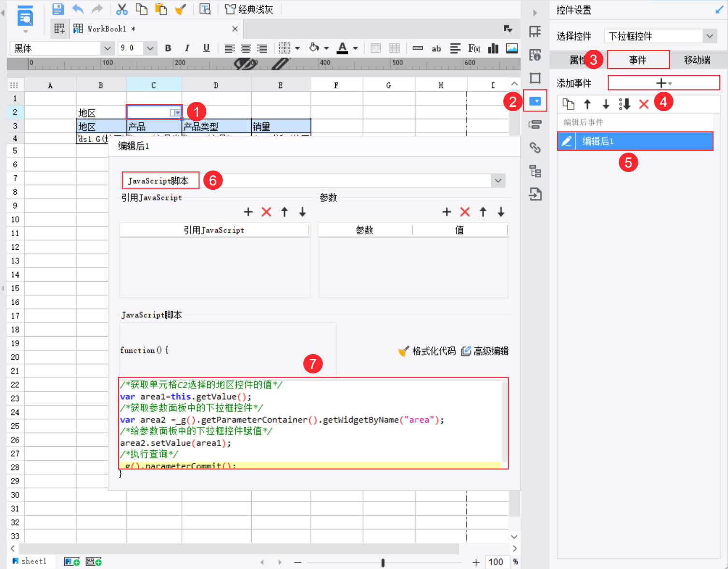Adjust the zoom slider handle
Viewport: 728px width, 569px height.
pyautogui.click(x=383, y=562)
